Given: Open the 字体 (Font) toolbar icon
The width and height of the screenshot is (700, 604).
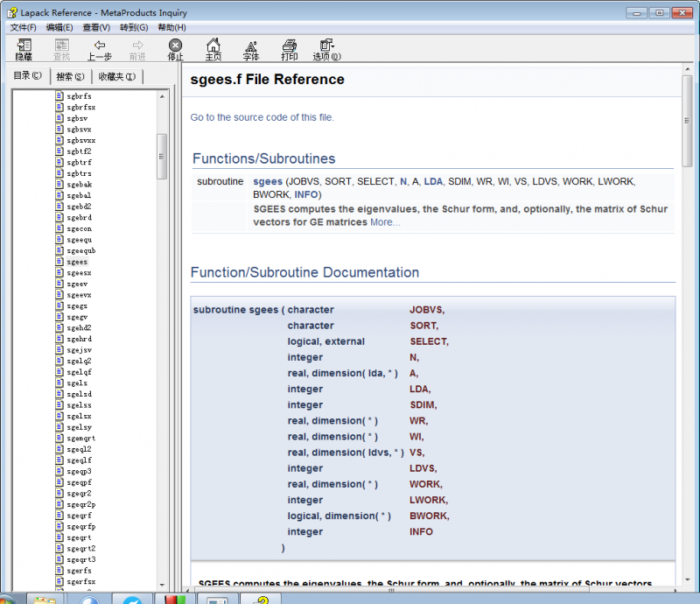Looking at the screenshot, I should (x=251, y=46).
